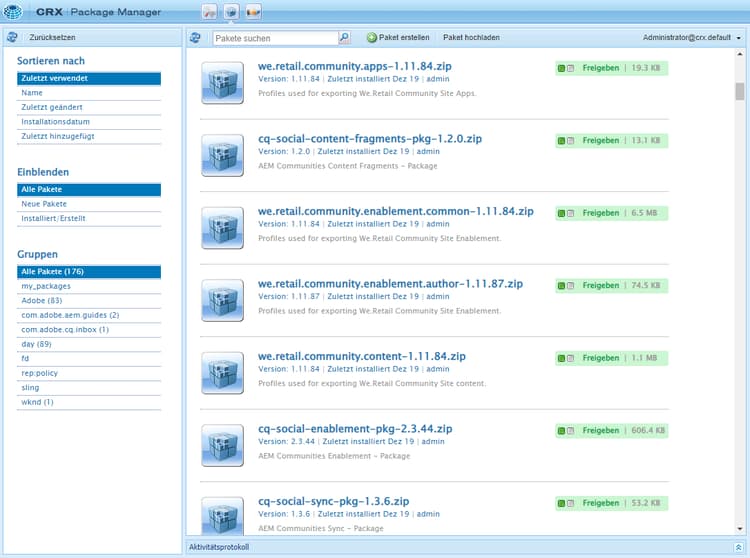Click green status icon for we.retail.community.apps package
This screenshot has height=558, width=750.
coord(562,68)
